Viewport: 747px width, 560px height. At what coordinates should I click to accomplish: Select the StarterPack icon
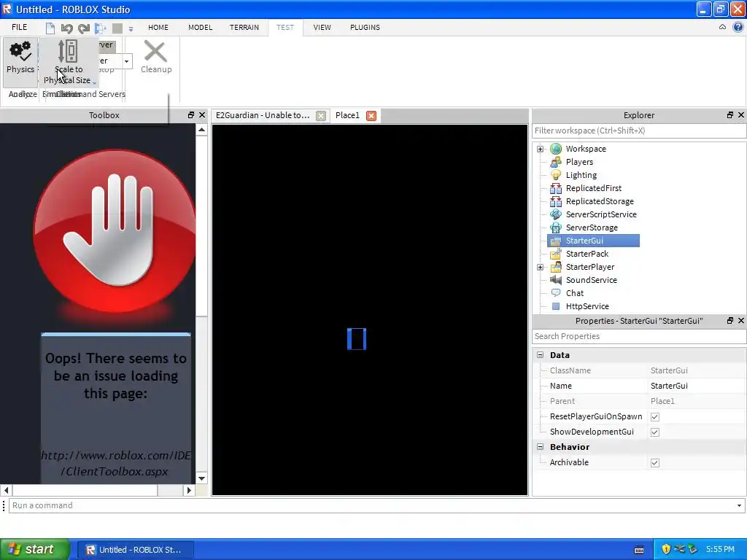pyautogui.click(x=555, y=254)
